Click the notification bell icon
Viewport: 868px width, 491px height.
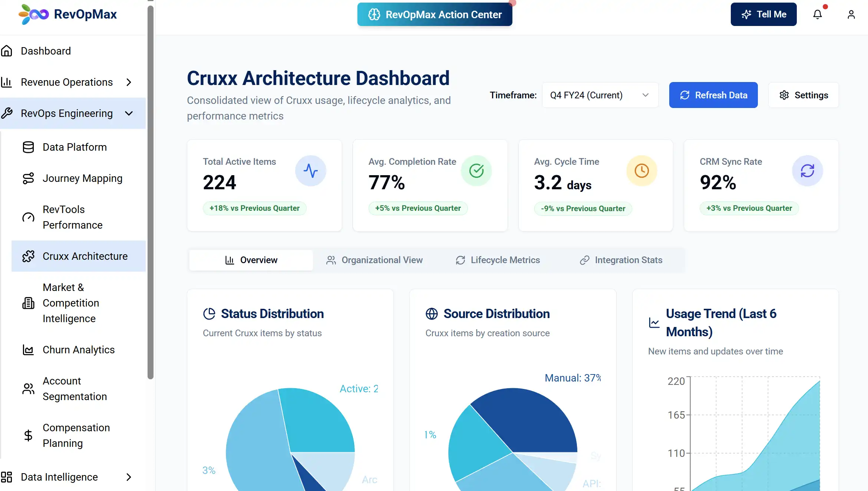pyautogui.click(x=817, y=14)
